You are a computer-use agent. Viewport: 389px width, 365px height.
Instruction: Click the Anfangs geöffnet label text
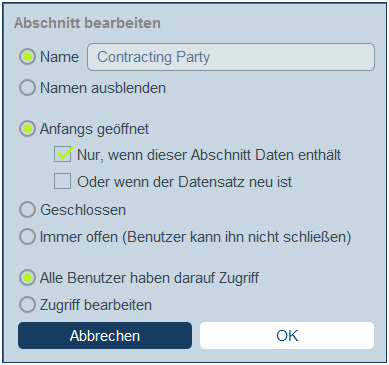(x=94, y=129)
